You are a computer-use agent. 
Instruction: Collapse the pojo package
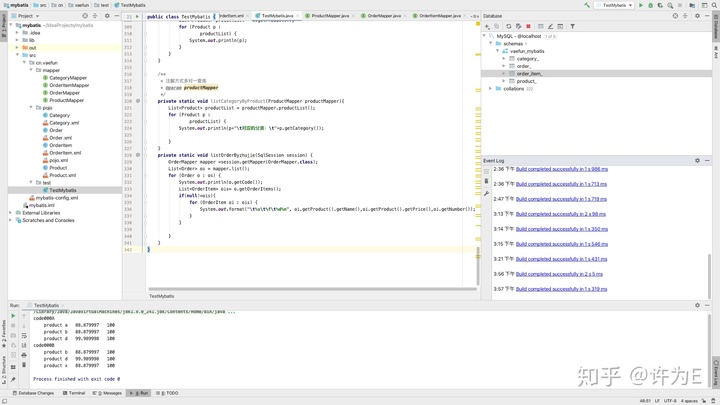coord(31,107)
